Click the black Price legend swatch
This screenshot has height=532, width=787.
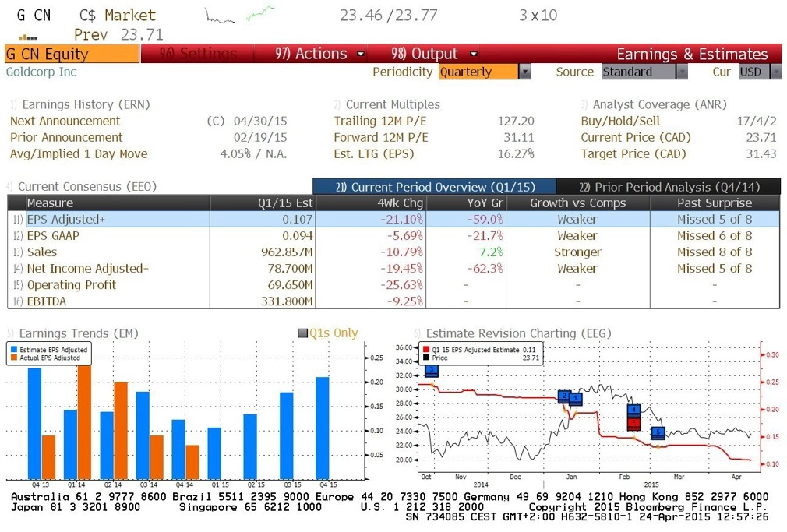click(x=426, y=358)
